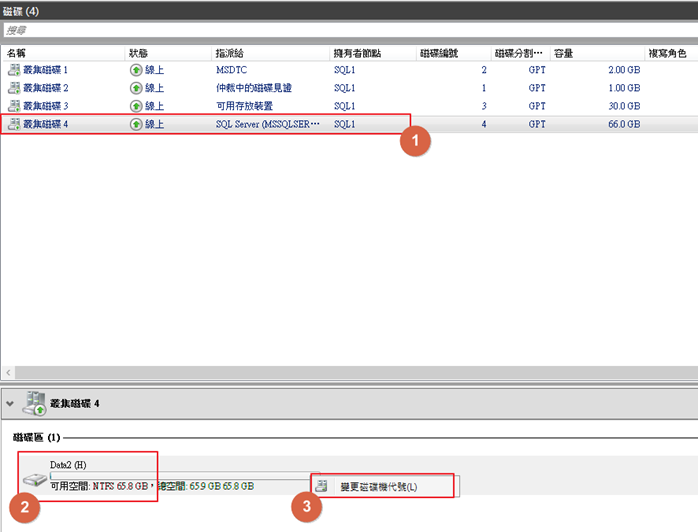Click the Data2 (H) volume drive icon
This screenshot has width=698, height=532.
(34, 481)
